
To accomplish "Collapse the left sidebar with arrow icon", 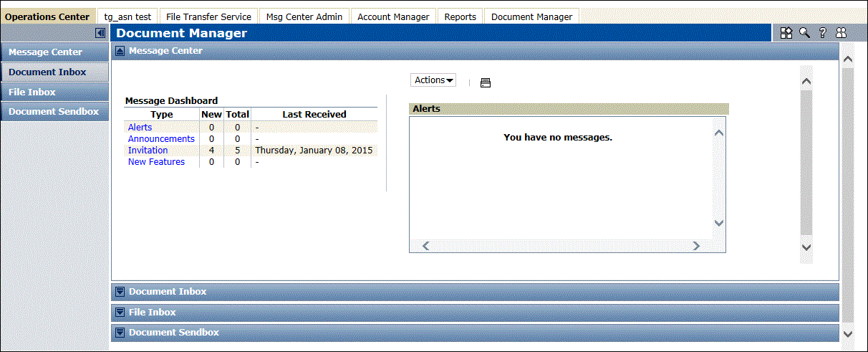I will pos(100,33).
